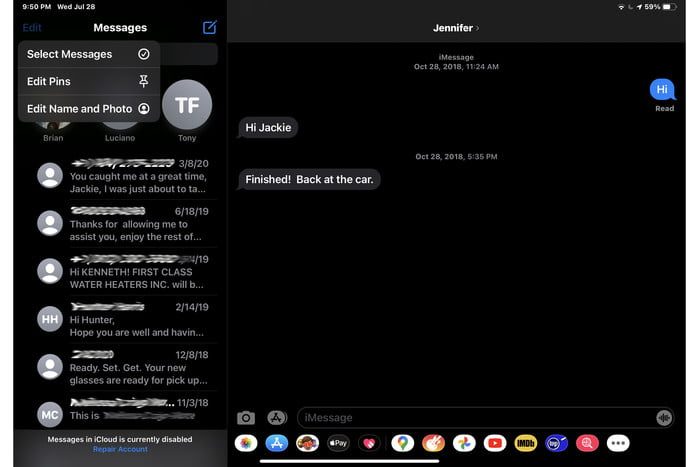The image size is (700, 467).
Task: Tap the Messages title header
Action: coord(120,28)
